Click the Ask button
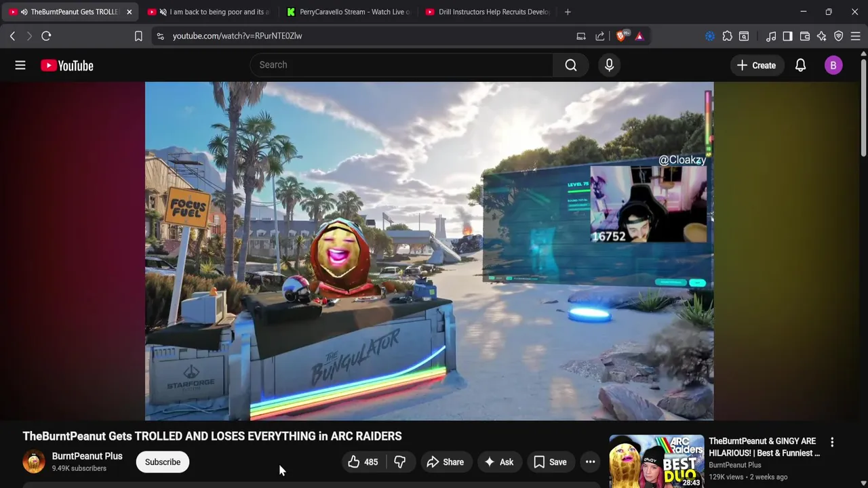Viewport: 868px width, 488px height. coord(499,462)
